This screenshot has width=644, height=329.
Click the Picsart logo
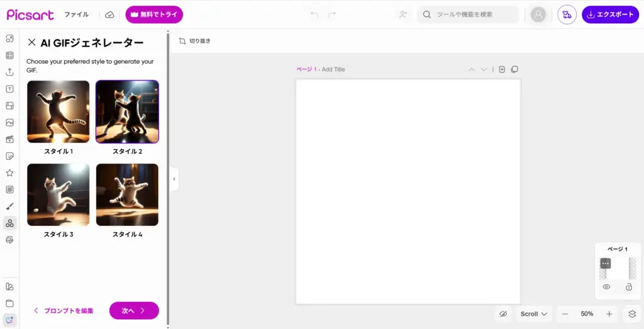click(30, 14)
